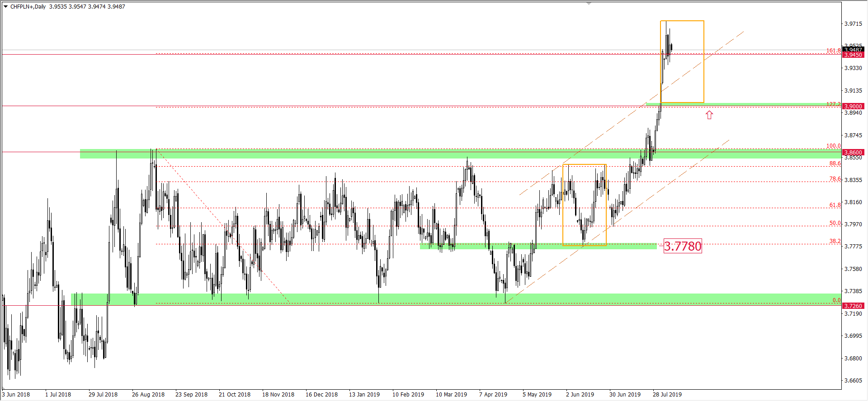Select the 127.2 Fibonacci level label
Viewport: 868px width, 401px height.
pyautogui.click(x=833, y=104)
